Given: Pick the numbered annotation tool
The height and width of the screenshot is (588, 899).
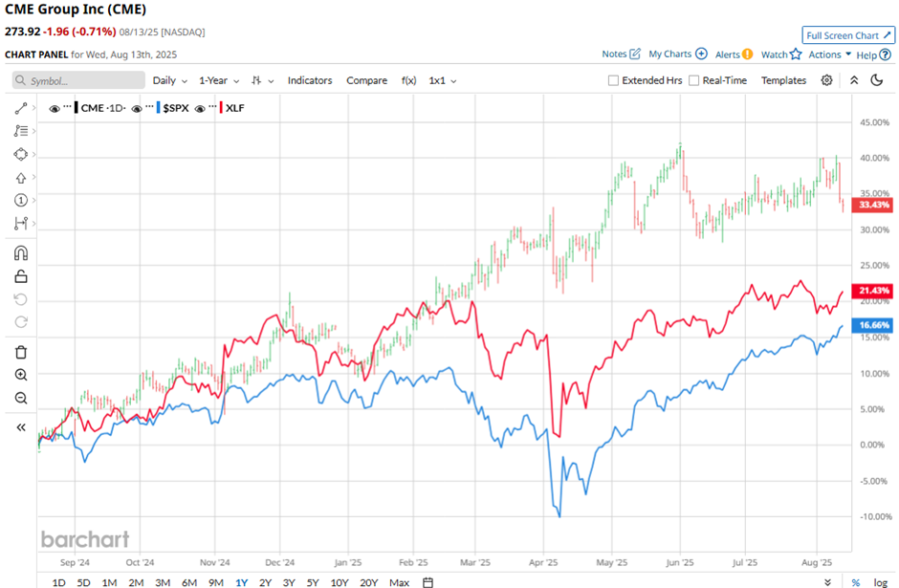Looking at the screenshot, I should pyautogui.click(x=21, y=200).
